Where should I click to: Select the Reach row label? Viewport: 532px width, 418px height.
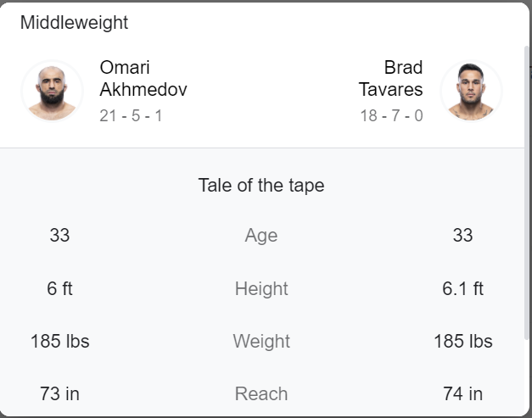(261, 394)
